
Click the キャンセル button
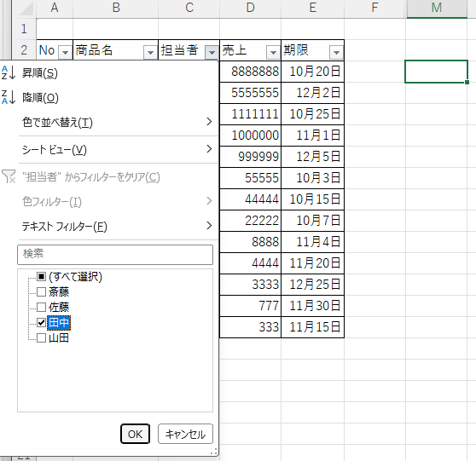(x=185, y=434)
